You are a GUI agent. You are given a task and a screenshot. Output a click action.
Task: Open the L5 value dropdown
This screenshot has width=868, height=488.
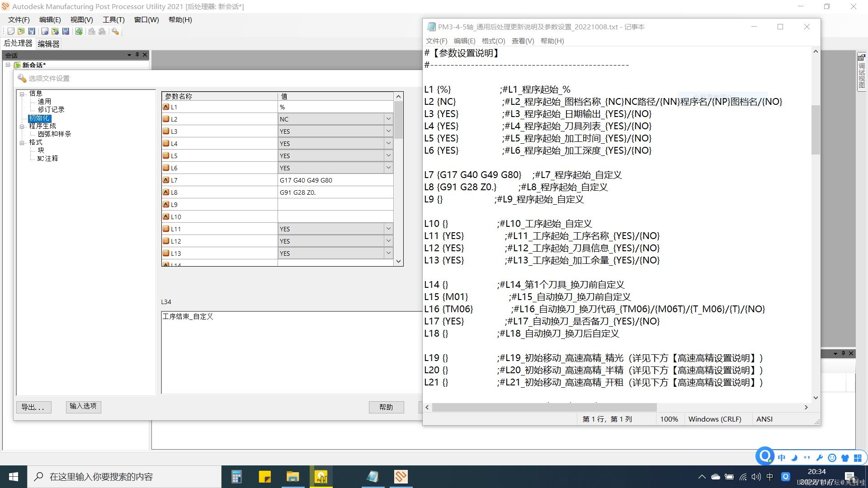point(388,155)
